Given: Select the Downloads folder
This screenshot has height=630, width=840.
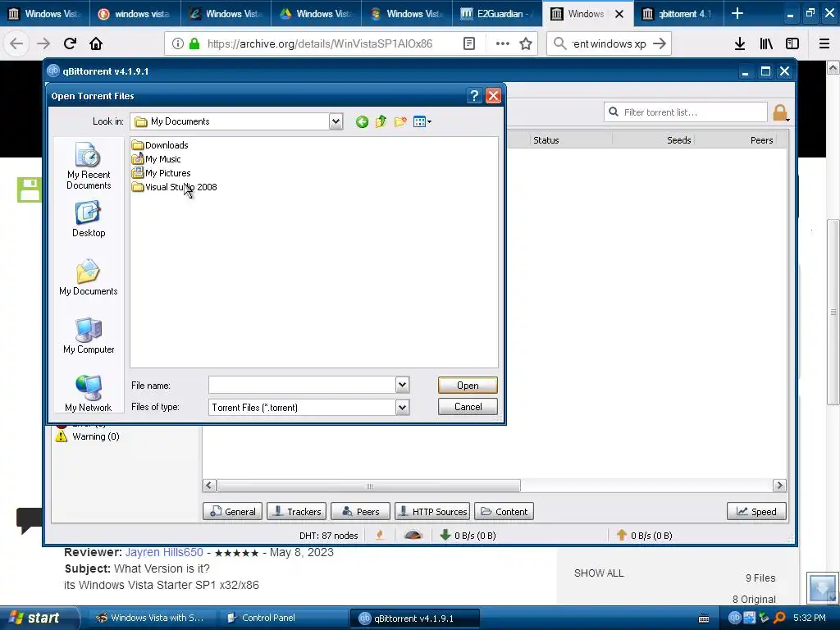Looking at the screenshot, I should tap(160, 144).
